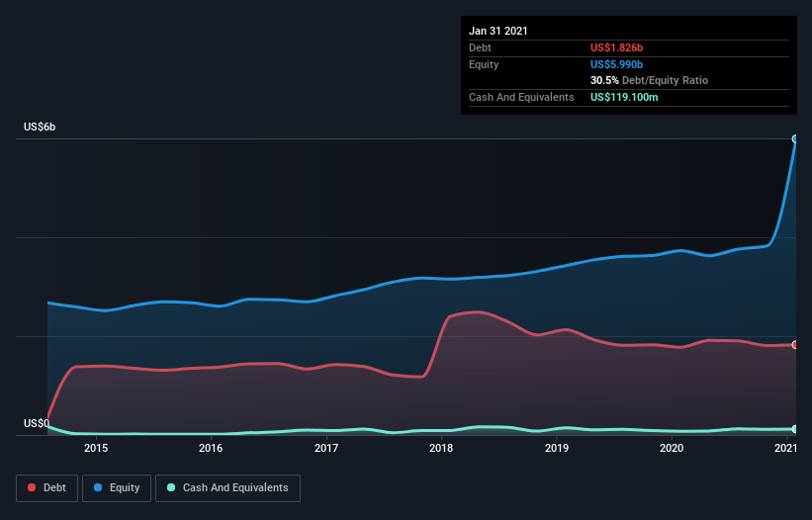Click the 2020 axis label
Screen dimensions: 812x520
point(672,448)
